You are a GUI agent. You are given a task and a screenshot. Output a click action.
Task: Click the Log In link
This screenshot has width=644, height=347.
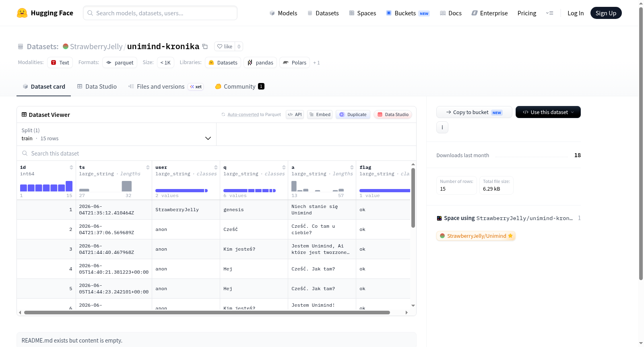point(576,13)
